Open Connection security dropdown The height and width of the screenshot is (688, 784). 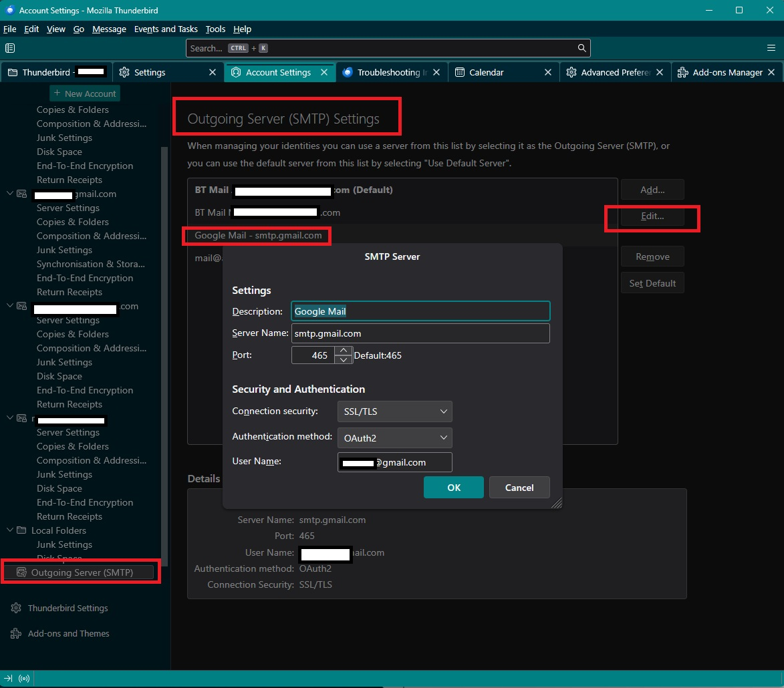394,411
